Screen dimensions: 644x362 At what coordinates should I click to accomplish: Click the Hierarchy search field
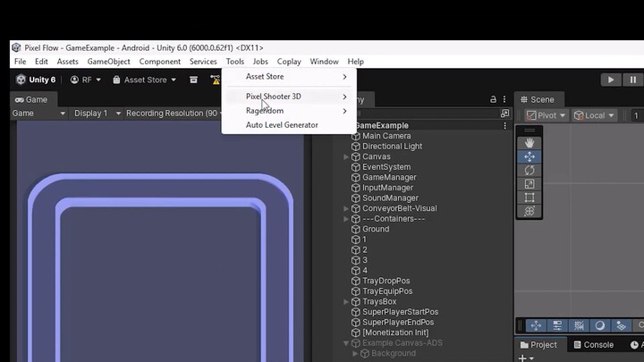pos(428,114)
